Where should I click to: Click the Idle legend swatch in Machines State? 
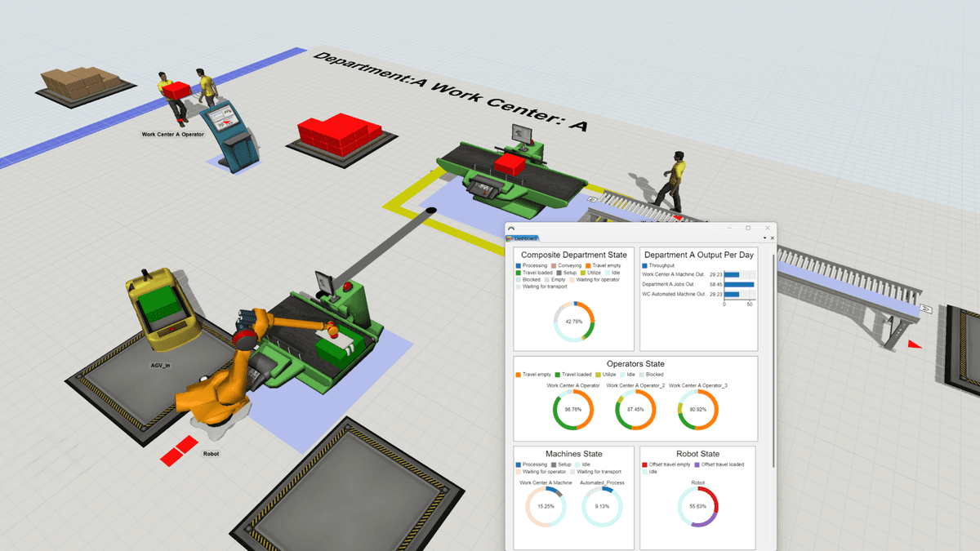[577, 464]
